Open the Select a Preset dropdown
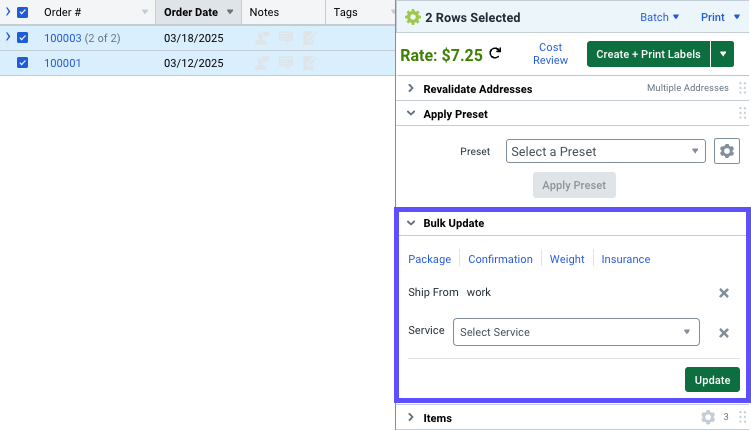 [606, 152]
